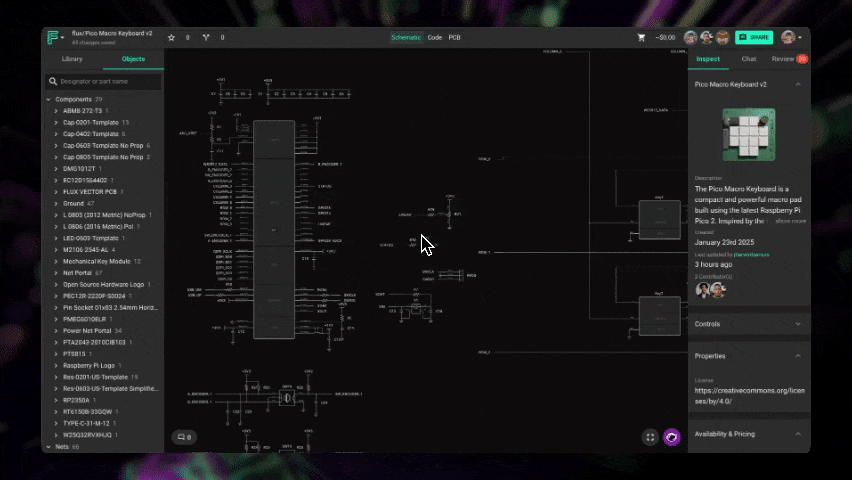Collapse the Components tree group

pos(48,99)
